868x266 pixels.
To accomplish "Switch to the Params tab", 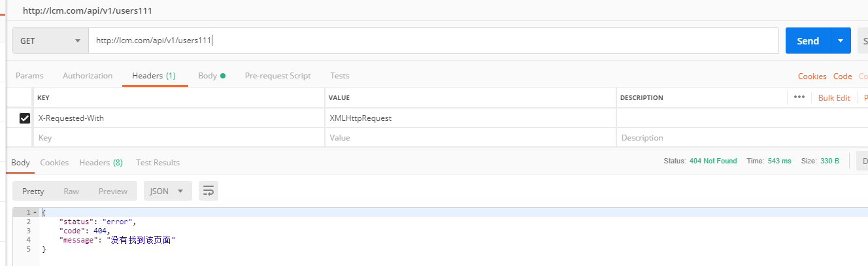I will pos(29,76).
